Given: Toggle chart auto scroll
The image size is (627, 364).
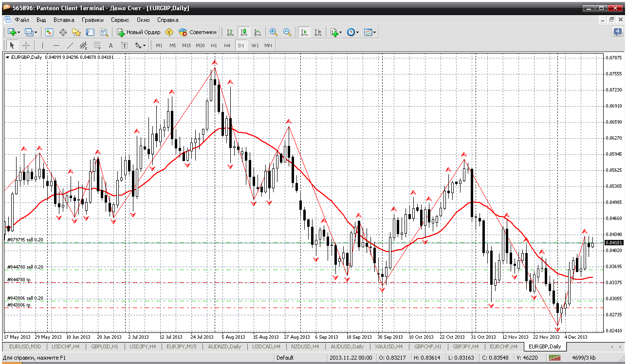Looking at the screenshot, I should pyautogui.click(x=304, y=32).
